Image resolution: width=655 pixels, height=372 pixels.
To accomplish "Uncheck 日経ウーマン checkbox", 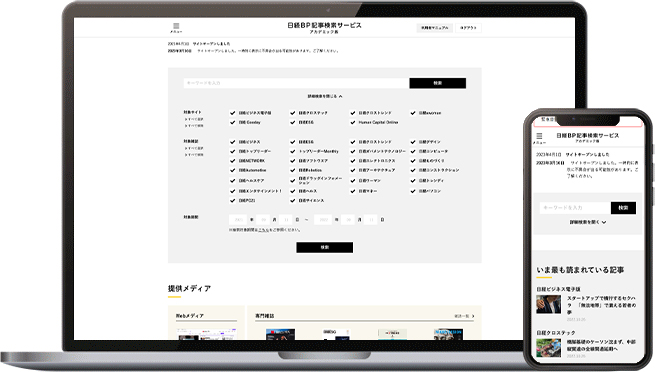I will (x=353, y=181).
